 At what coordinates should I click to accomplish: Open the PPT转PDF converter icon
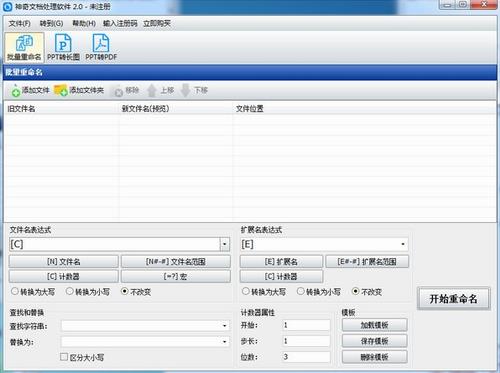click(x=101, y=43)
